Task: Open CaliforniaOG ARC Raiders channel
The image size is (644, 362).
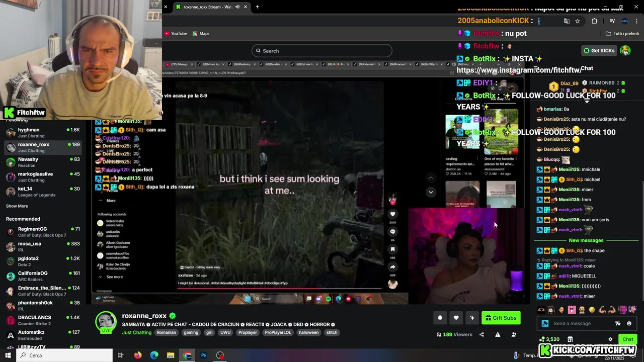Action: point(43,276)
